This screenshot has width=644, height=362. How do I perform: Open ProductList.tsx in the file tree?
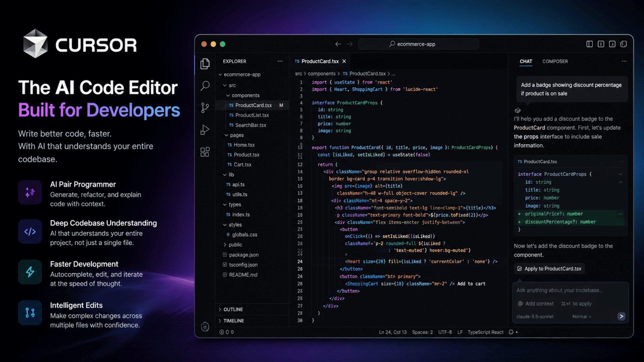(x=252, y=115)
